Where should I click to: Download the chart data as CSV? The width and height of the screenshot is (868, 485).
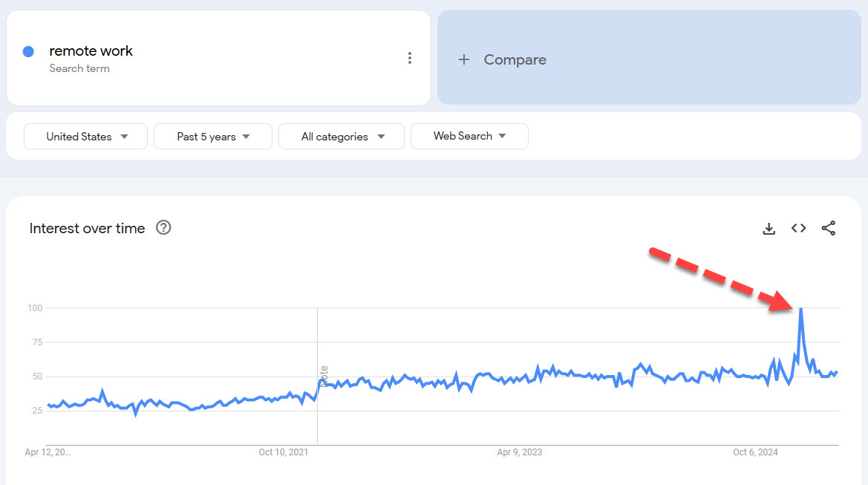click(x=769, y=229)
